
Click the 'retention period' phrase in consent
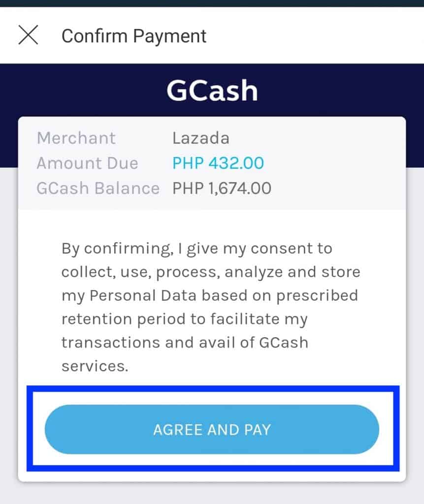[111, 319]
